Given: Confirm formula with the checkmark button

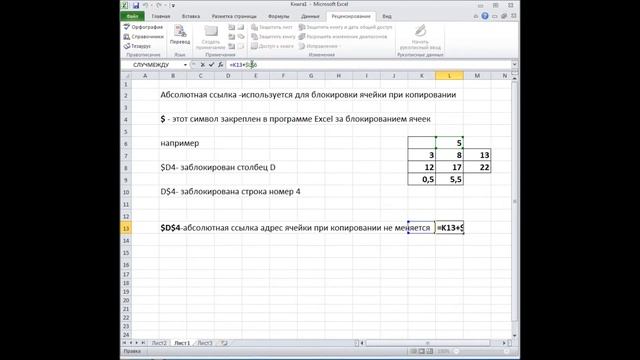Looking at the screenshot, I should (x=211, y=65).
